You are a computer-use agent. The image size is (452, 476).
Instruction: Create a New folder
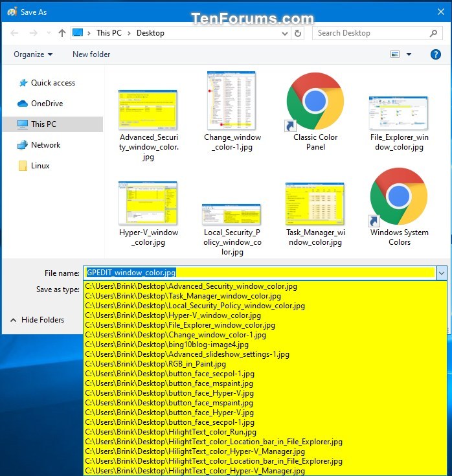[91, 54]
